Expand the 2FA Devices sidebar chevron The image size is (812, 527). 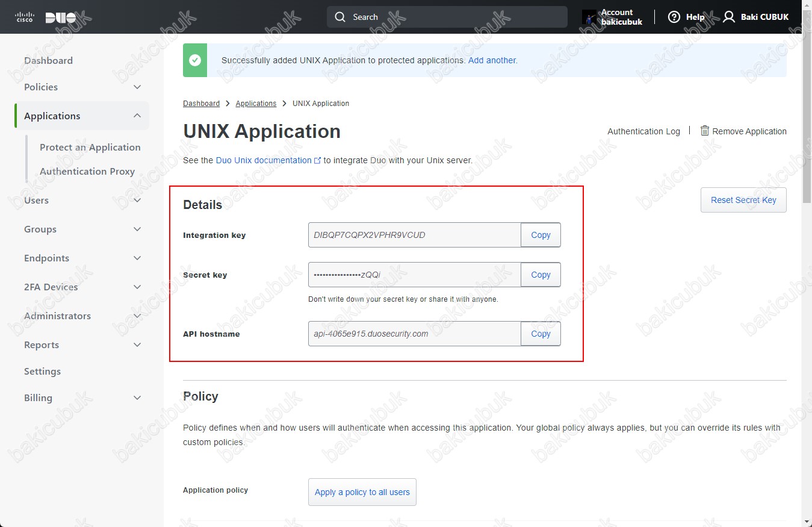[x=137, y=287]
